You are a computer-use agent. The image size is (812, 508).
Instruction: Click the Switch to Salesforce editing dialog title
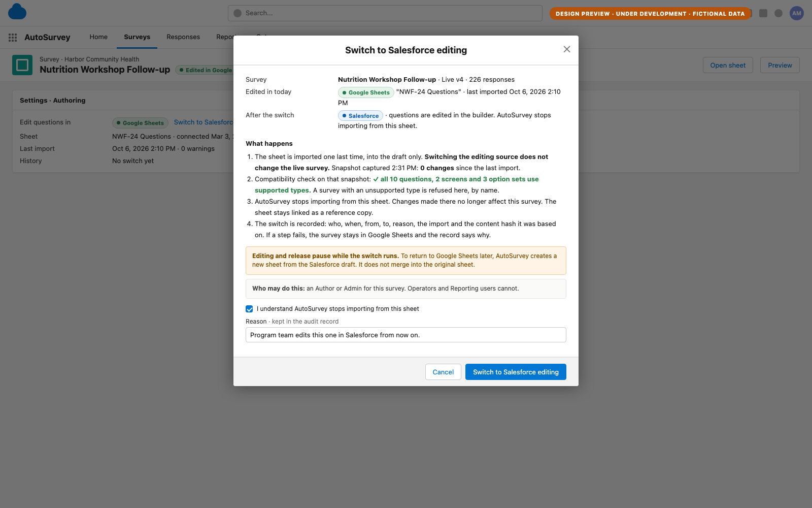[406, 50]
